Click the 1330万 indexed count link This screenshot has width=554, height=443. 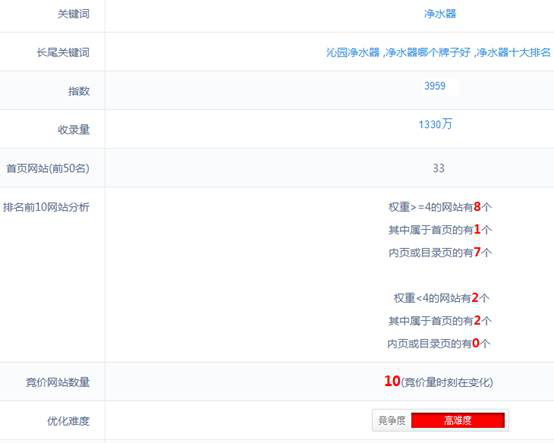point(435,124)
